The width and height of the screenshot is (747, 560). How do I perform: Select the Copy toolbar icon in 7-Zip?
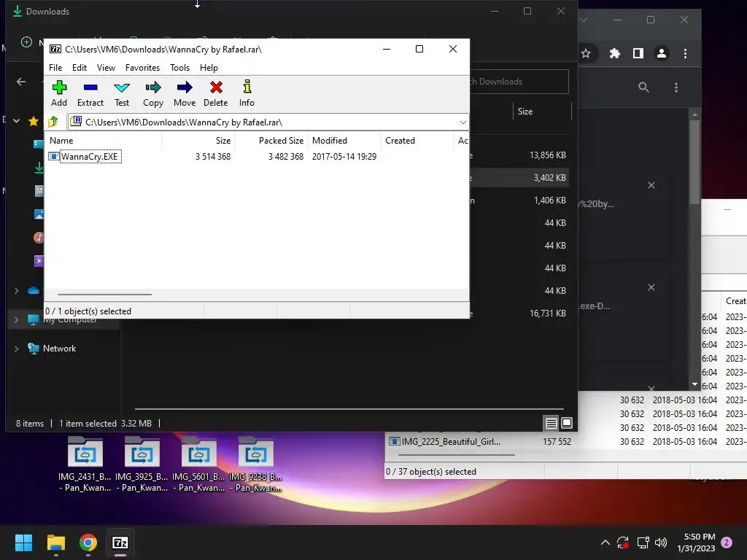(153, 94)
